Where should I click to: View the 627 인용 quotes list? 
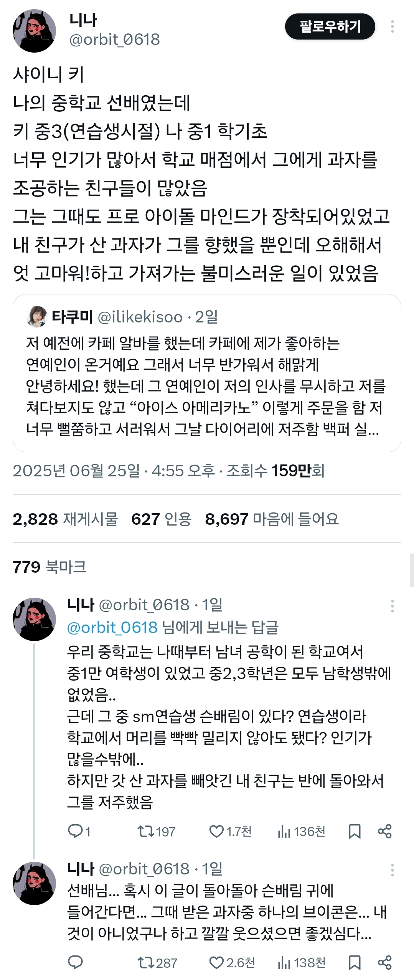(161, 519)
